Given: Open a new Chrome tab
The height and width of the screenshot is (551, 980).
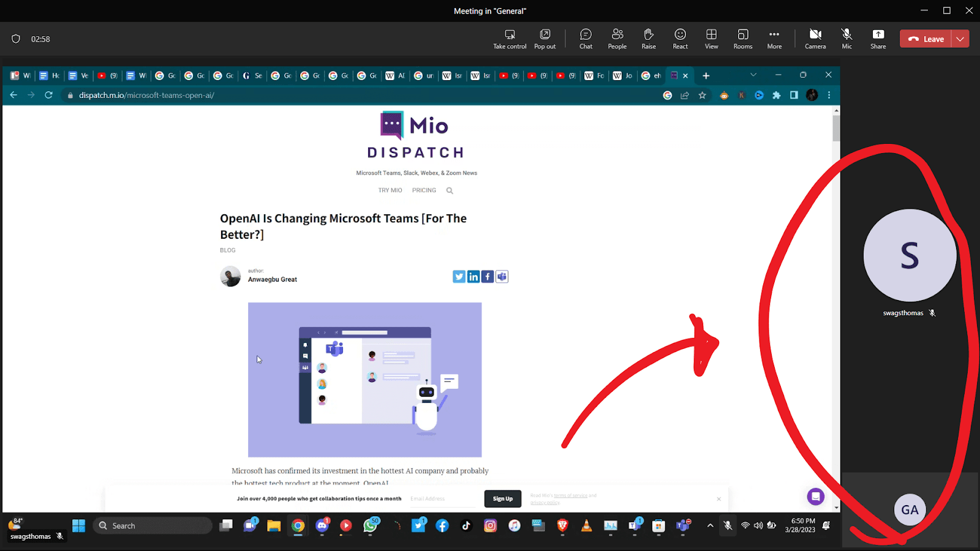Looking at the screenshot, I should tap(706, 76).
